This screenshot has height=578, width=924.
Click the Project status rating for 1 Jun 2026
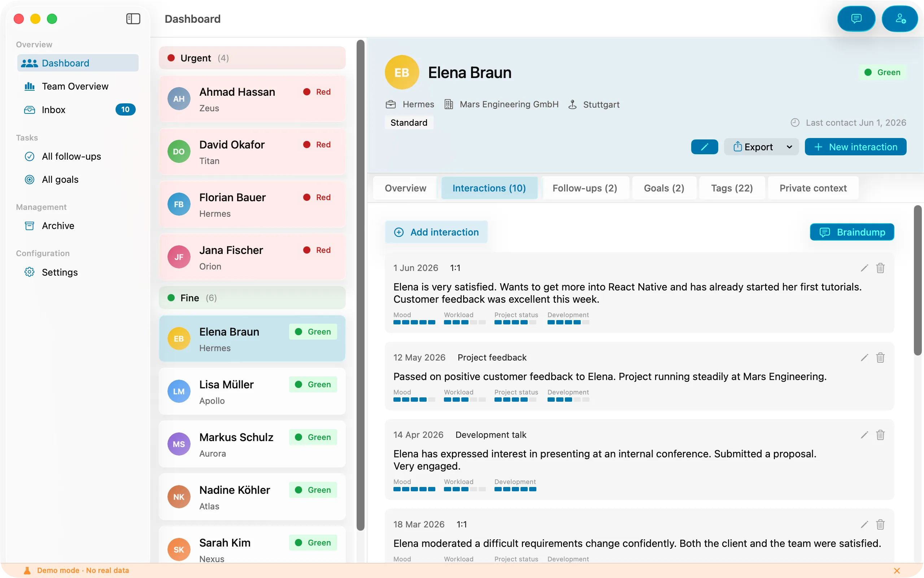(515, 322)
